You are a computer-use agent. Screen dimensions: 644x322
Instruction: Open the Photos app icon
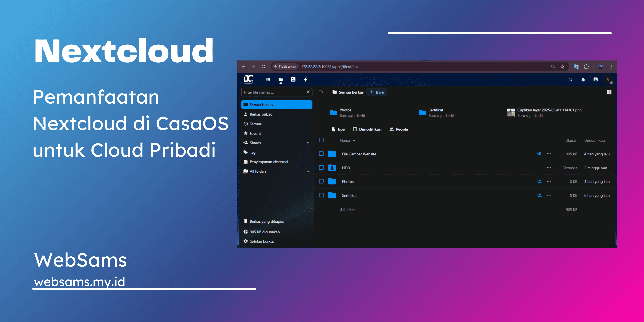pos(293,80)
